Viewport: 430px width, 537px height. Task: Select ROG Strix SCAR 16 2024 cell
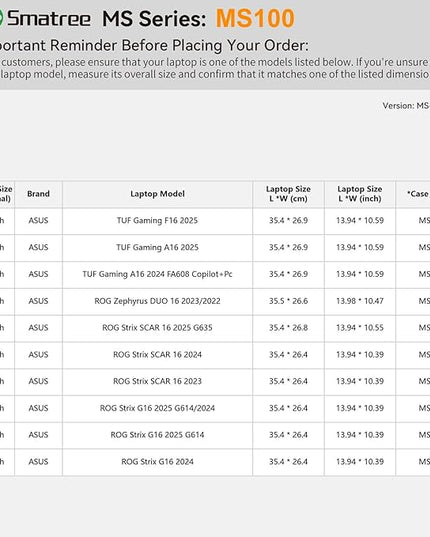[157, 354]
